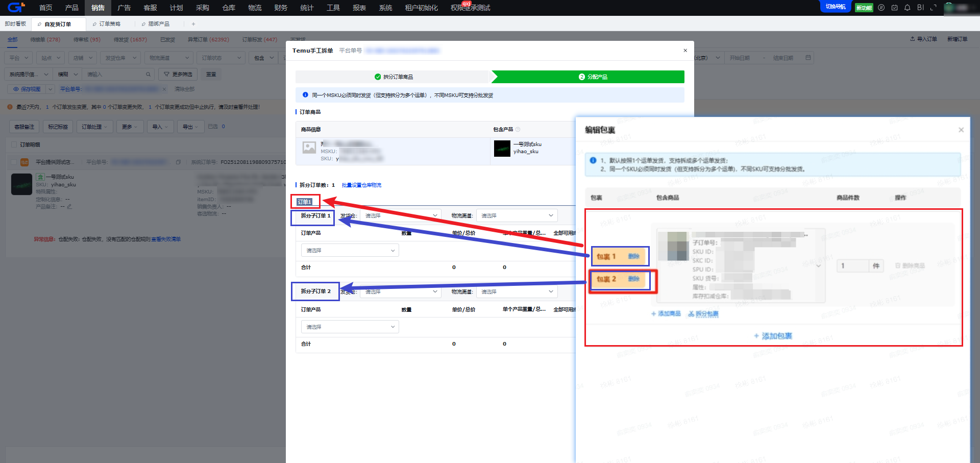980x463 pixels.
Task: Toggle the 订单明细 select-all checkbox
Action: (x=14, y=145)
